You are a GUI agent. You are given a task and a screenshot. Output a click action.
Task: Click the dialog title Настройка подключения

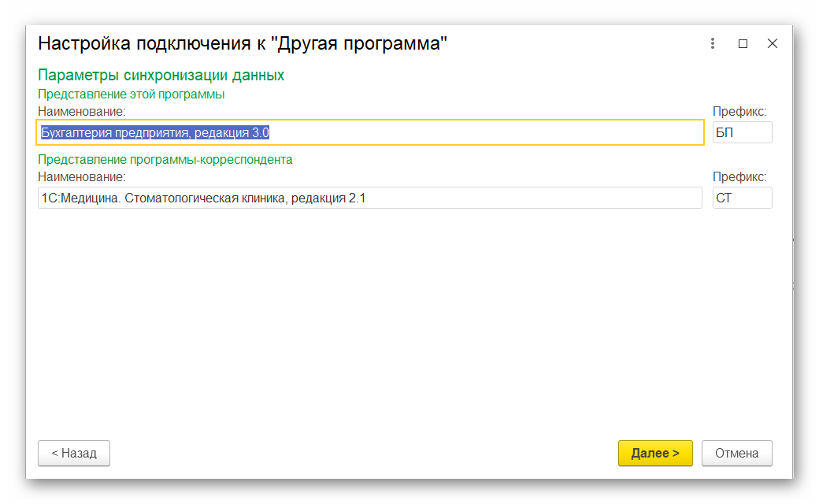[x=243, y=43]
